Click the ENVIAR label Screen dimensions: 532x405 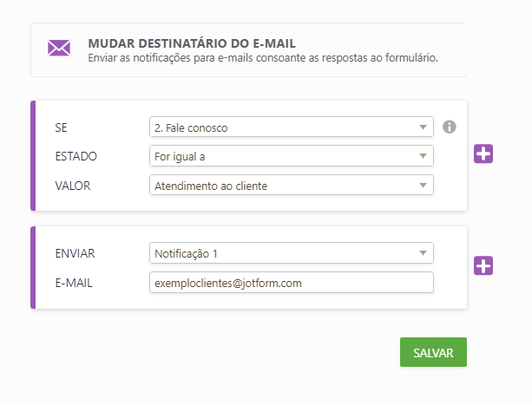tap(75, 253)
